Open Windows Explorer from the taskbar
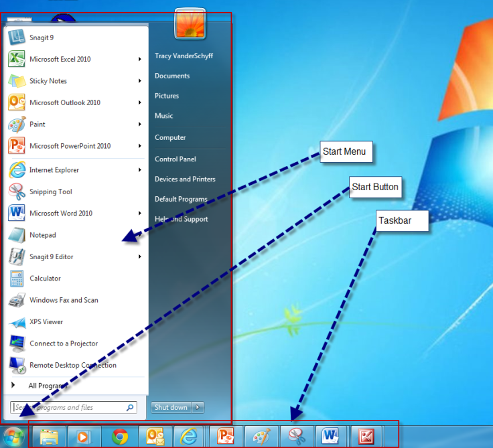 point(49,437)
